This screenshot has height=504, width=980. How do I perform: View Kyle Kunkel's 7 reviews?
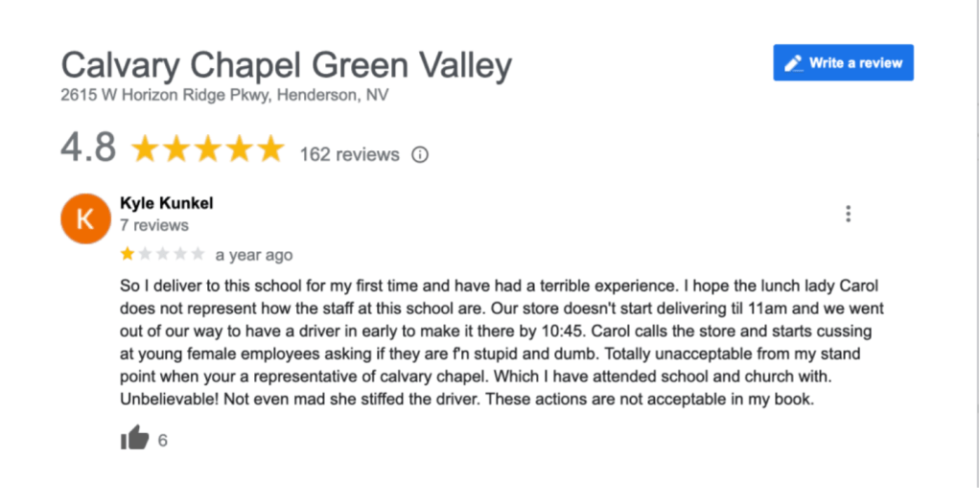pyautogui.click(x=153, y=226)
